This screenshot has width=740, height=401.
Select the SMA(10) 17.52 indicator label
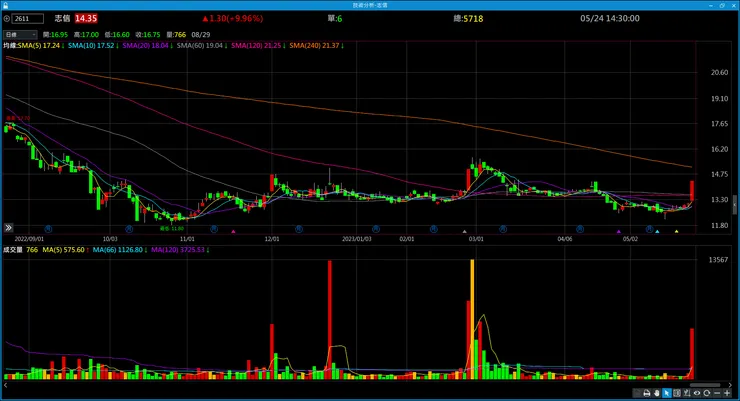click(x=93, y=46)
